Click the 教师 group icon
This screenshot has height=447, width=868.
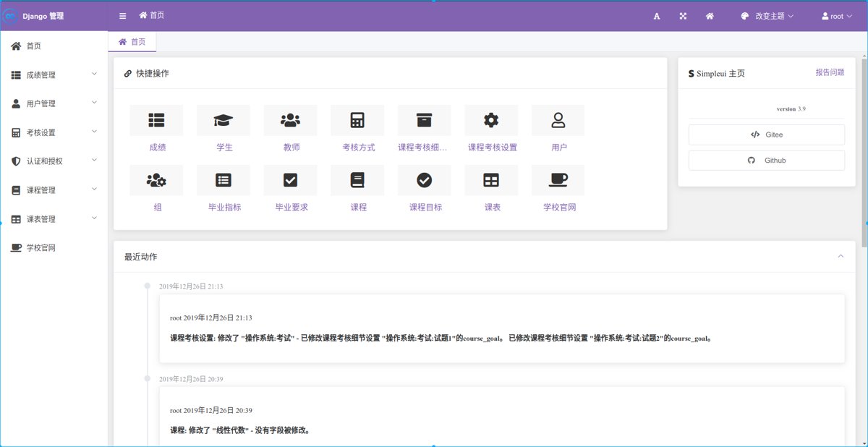click(290, 120)
